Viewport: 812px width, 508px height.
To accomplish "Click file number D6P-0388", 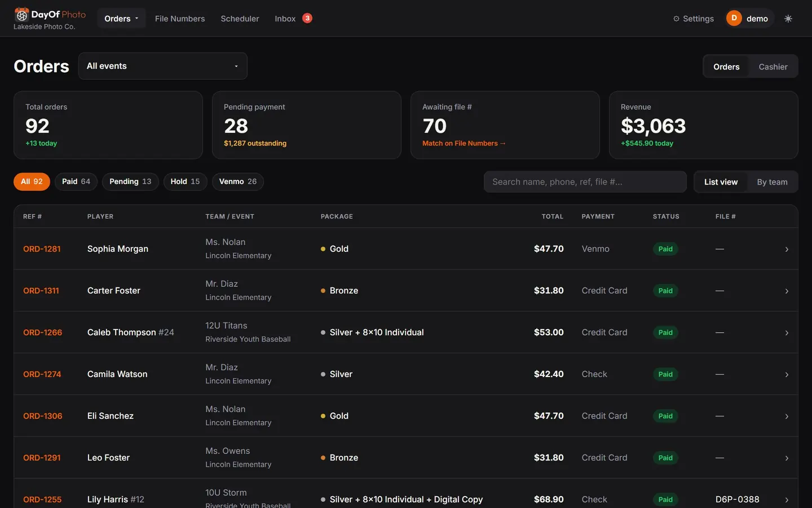I will [x=738, y=500].
